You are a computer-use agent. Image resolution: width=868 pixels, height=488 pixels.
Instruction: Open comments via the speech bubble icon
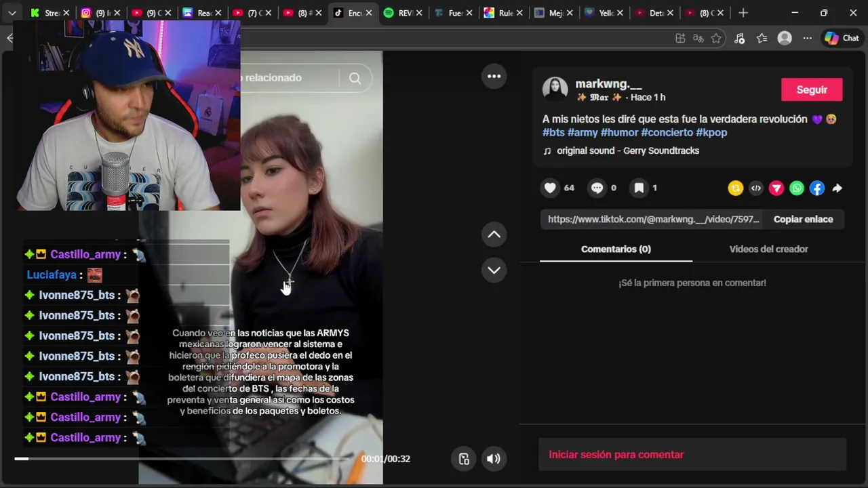[x=597, y=188]
